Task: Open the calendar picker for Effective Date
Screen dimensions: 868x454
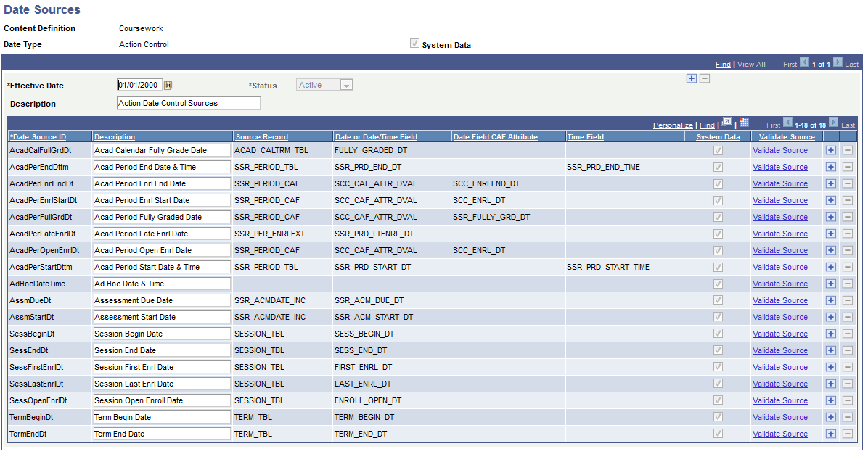Action: [168, 85]
